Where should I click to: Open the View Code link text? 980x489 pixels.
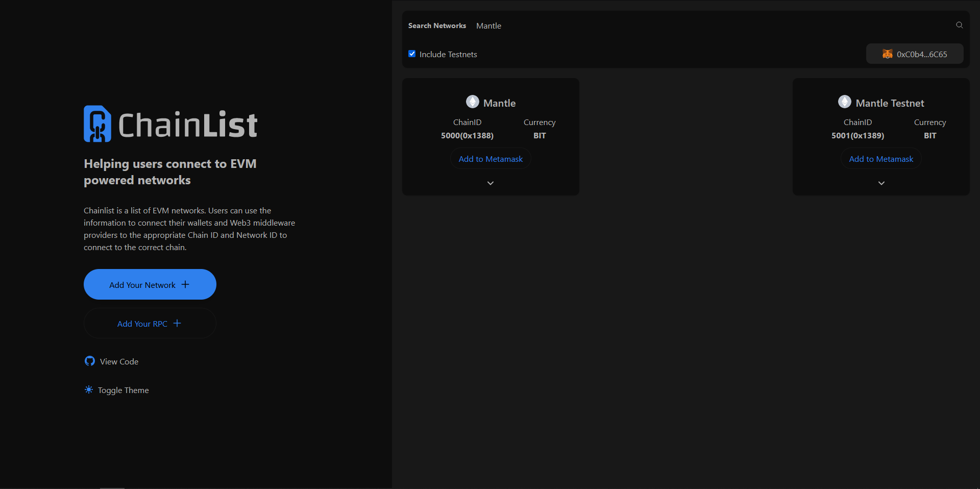tap(119, 362)
